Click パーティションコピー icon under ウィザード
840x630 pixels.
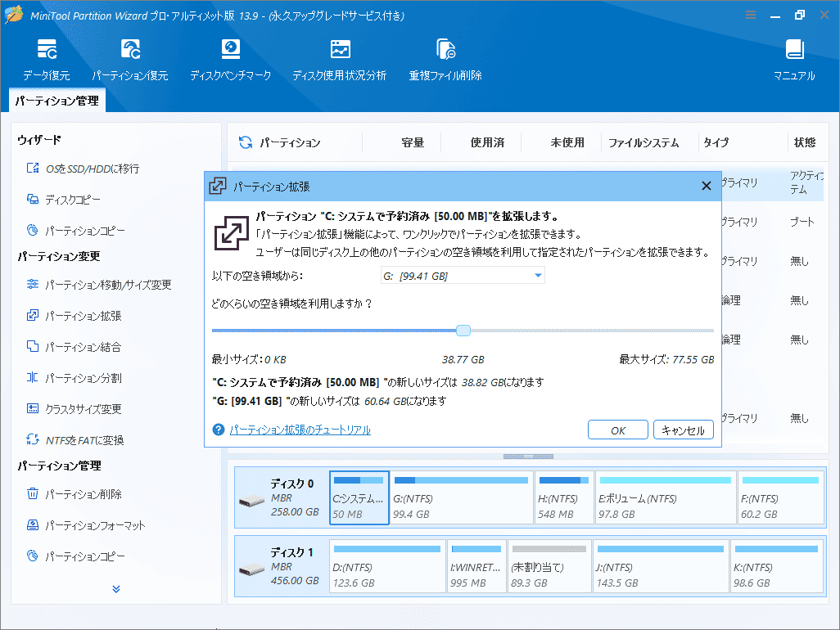tap(33, 230)
